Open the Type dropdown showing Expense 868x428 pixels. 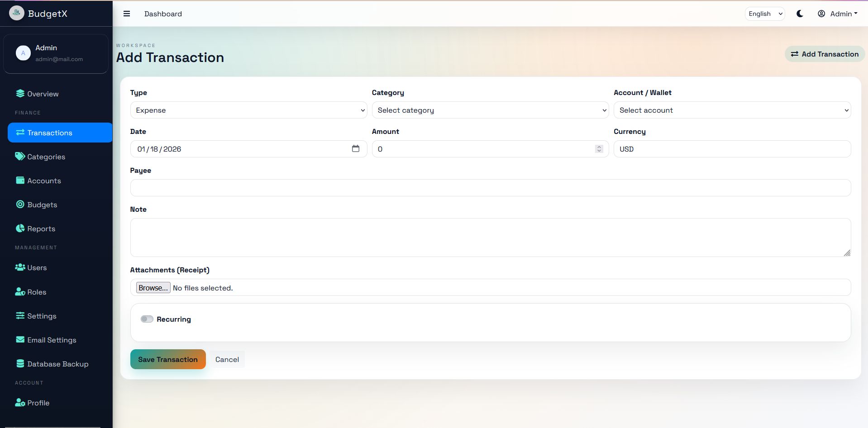[x=248, y=110]
